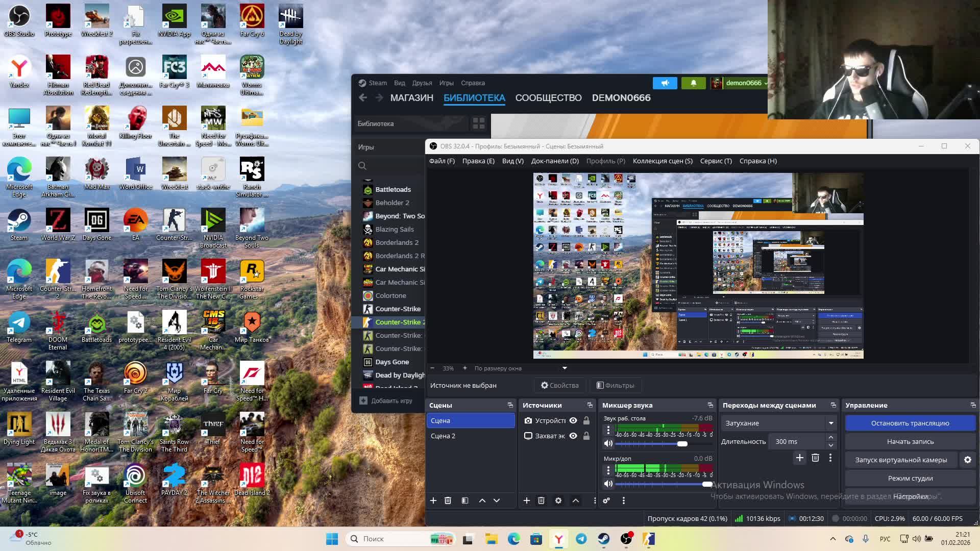The width and height of the screenshot is (980, 551).
Task: Click the trash icon in the Источники panel
Action: click(541, 500)
